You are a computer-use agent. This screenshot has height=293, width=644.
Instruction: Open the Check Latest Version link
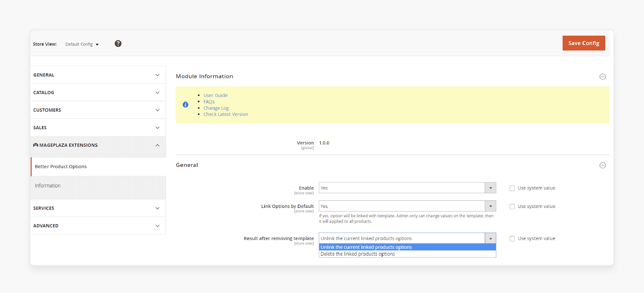pos(226,114)
